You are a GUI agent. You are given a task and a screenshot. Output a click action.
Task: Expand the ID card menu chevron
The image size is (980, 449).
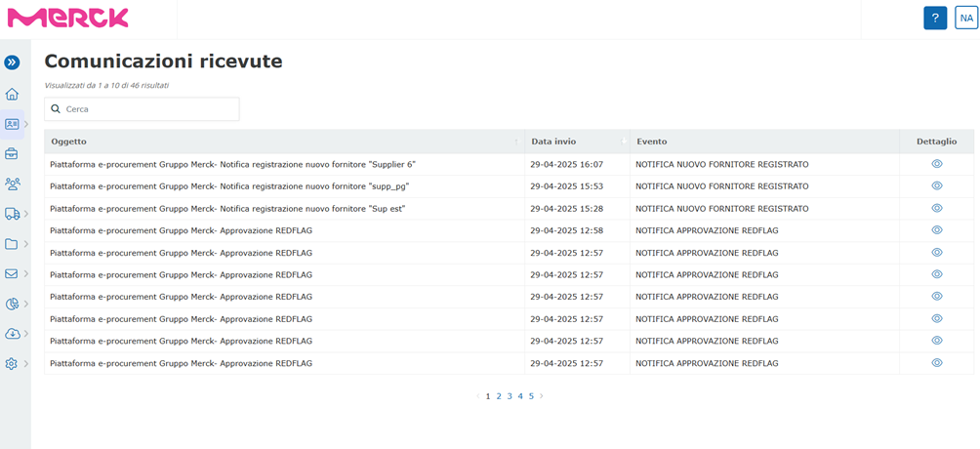tap(26, 124)
